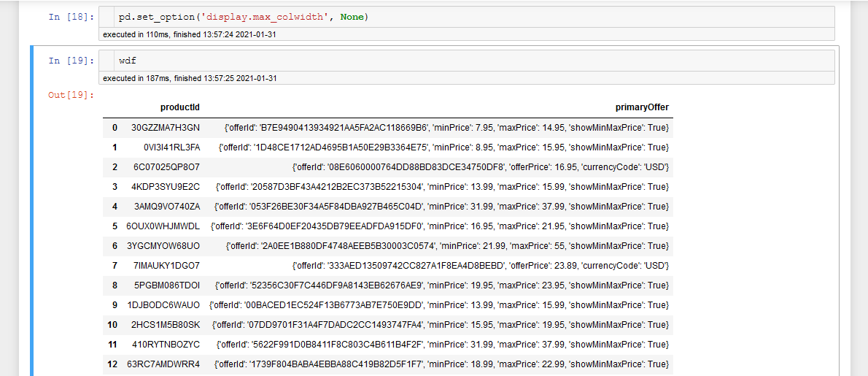Viewport: 868px width, 376px height.
Task: Select productId cell 1DJBODC6WAUO
Action: pos(163,304)
